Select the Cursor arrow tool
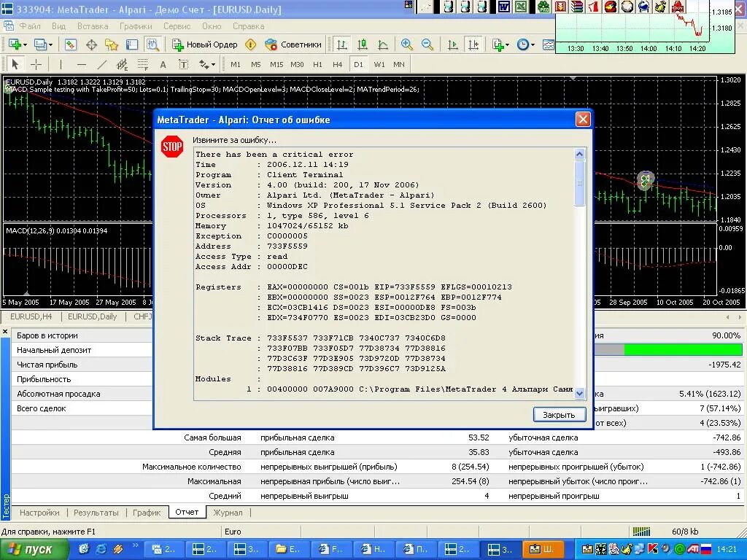The image size is (747, 560). coord(15,64)
